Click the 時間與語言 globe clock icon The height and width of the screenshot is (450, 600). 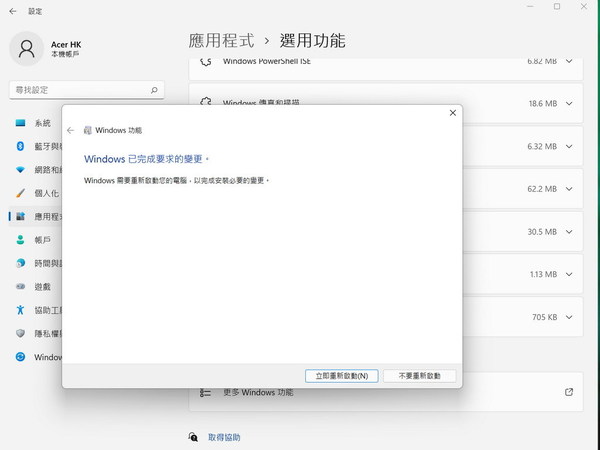click(20, 263)
